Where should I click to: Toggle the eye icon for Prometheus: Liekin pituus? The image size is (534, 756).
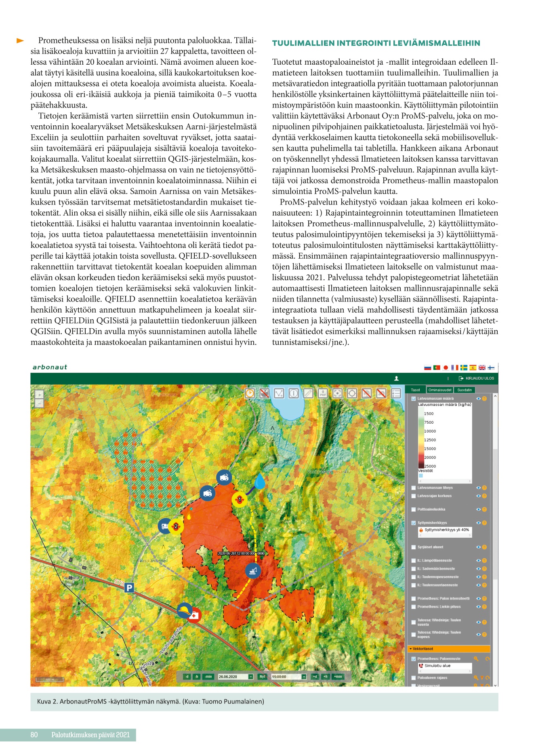pyautogui.click(x=479, y=607)
